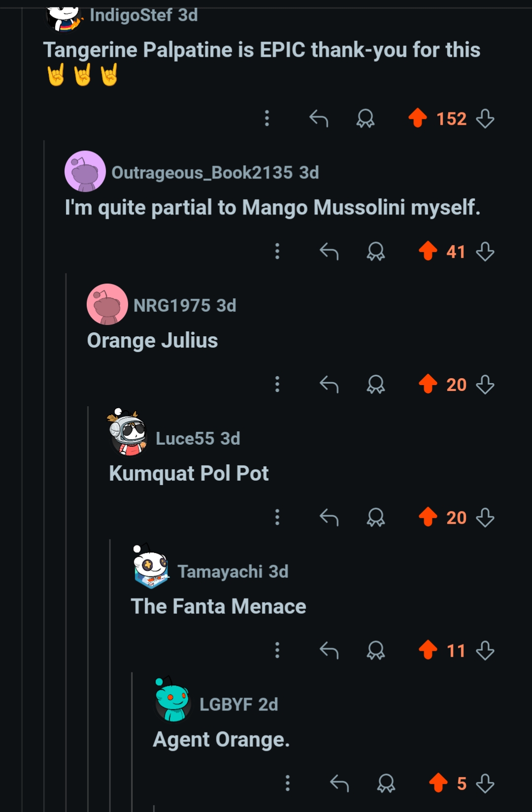Open overflow menu on Kumquat Pol Pot comment

coord(277,518)
